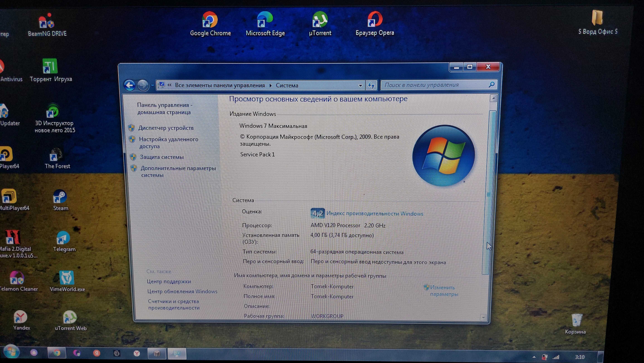Select Telegram desktop icon
Screen dimensions: 644x363
coord(64,242)
